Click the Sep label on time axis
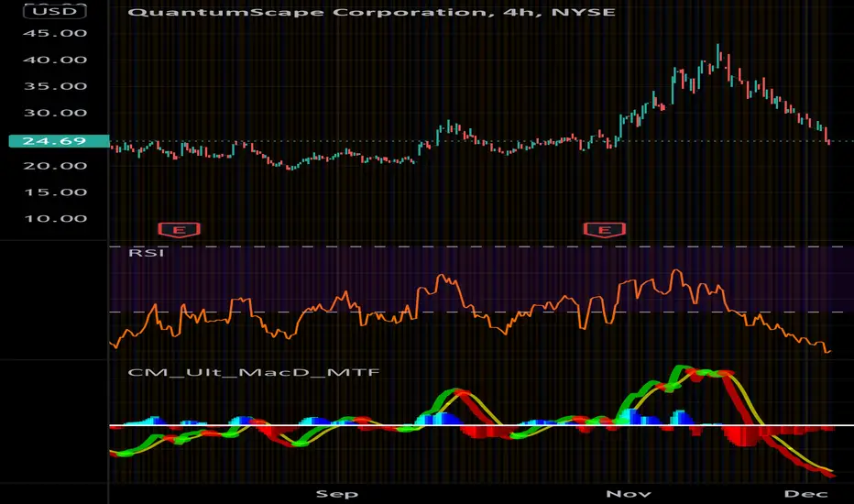This screenshot has width=854, height=504. click(337, 494)
